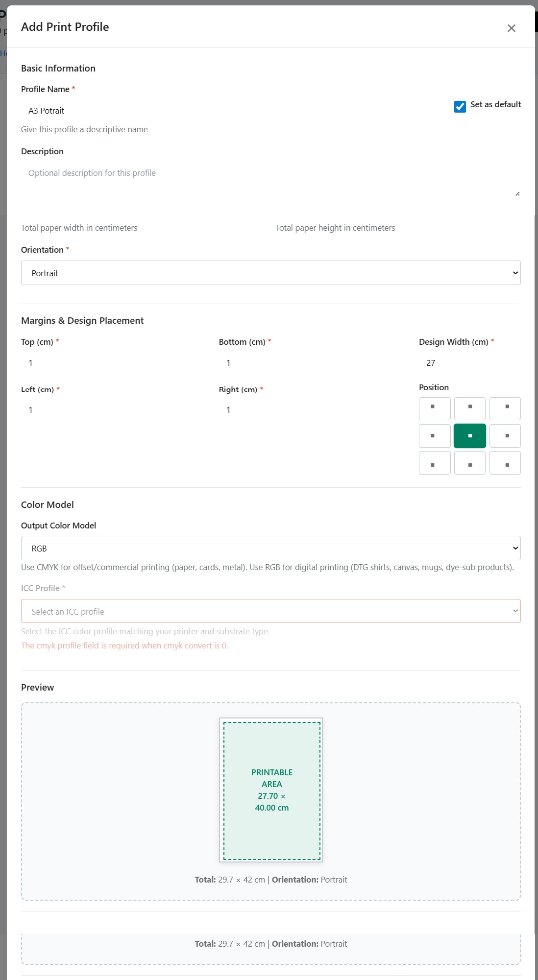Image resolution: width=538 pixels, height=980 pixels.
Task: Select top-left design position
Action: (x=435, y=408)
